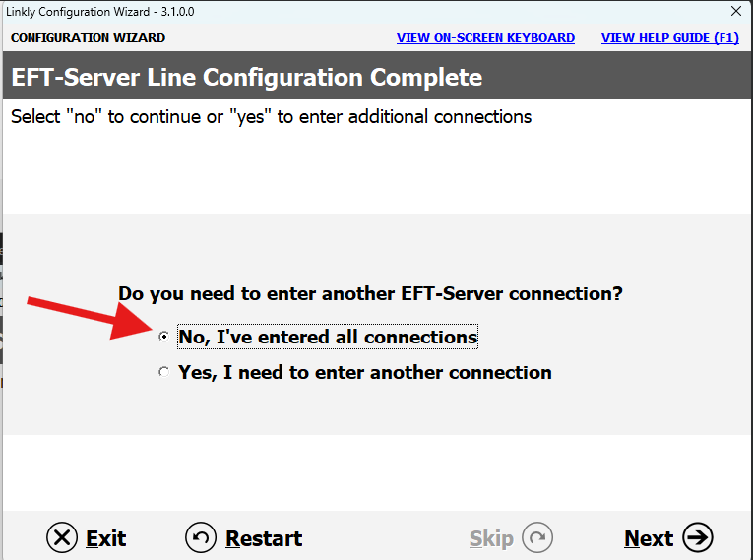Click the Restart text label
Screen dimensions: 753x560
[x=264, y=538]
